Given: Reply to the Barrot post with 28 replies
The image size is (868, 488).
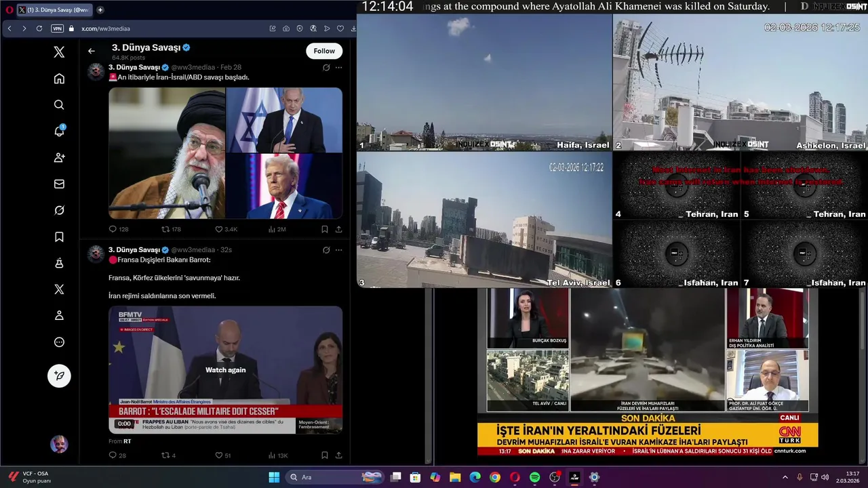Looking at the screenshot, I should click(117, 455).
